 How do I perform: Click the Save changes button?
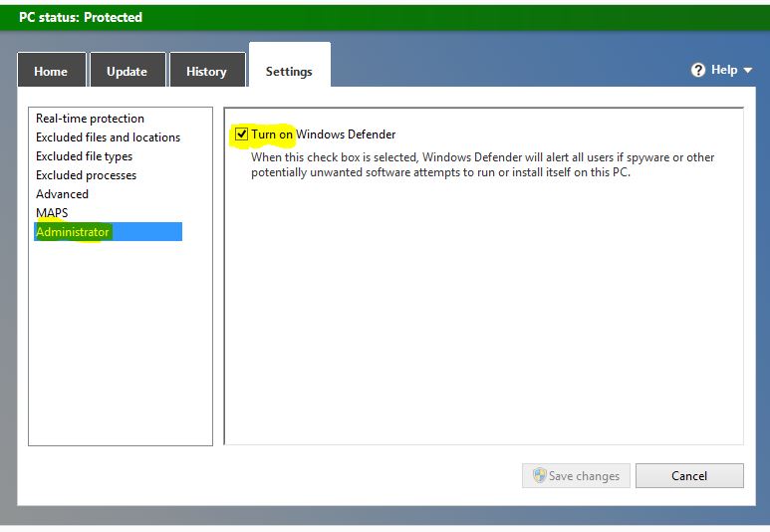coord(576,475)
